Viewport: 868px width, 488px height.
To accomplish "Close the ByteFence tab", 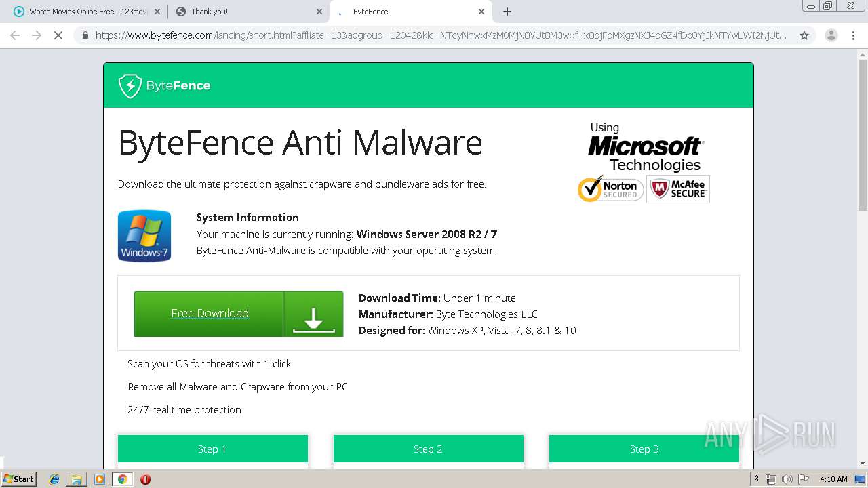I will (481, 12).
